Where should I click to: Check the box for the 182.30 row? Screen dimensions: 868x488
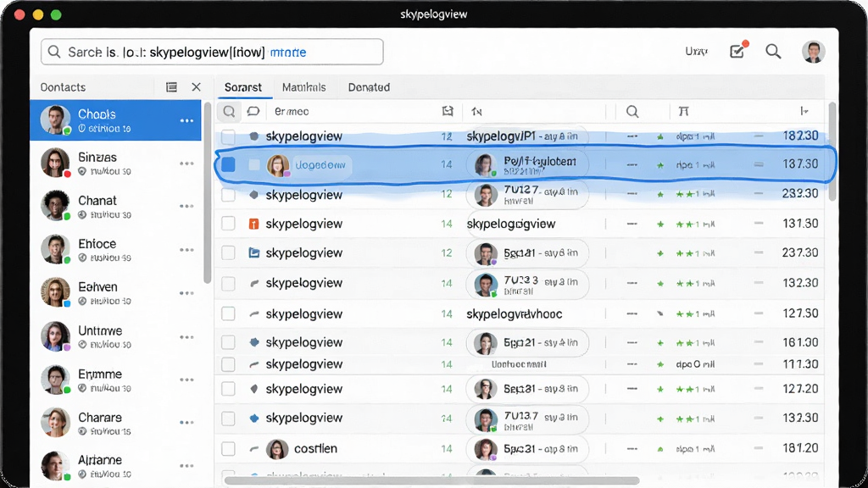(228, 136)
